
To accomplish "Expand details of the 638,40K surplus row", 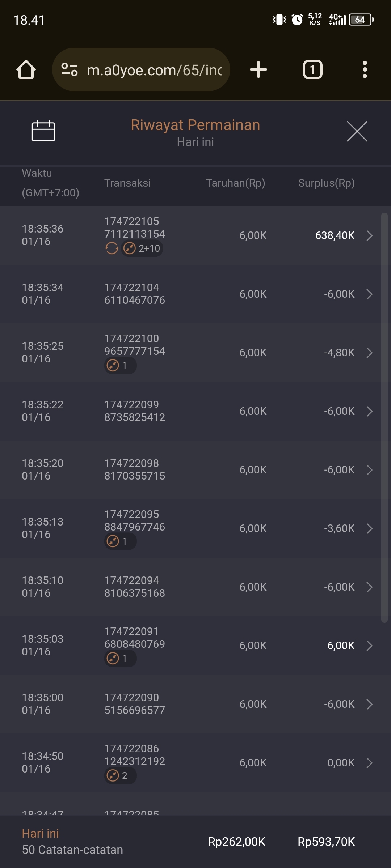I will click(x=369, y=235).
